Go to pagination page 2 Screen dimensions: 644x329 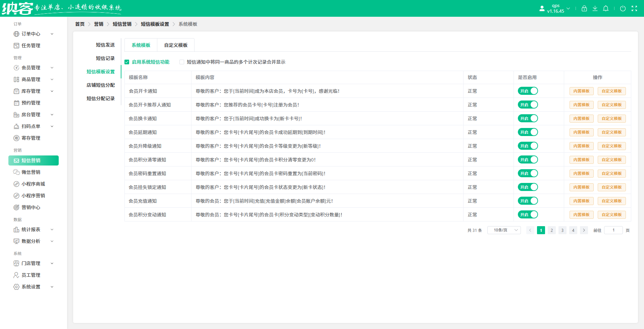[552, 230]
